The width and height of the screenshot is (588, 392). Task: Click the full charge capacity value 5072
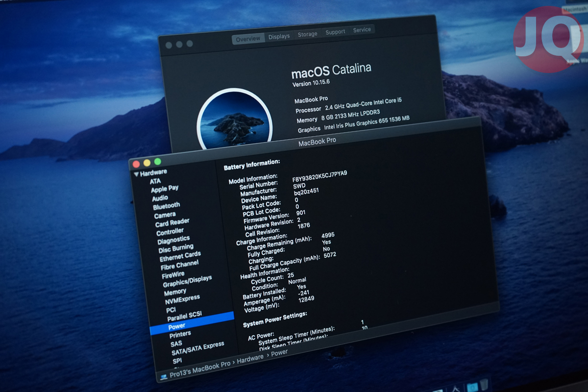point(330,256)
